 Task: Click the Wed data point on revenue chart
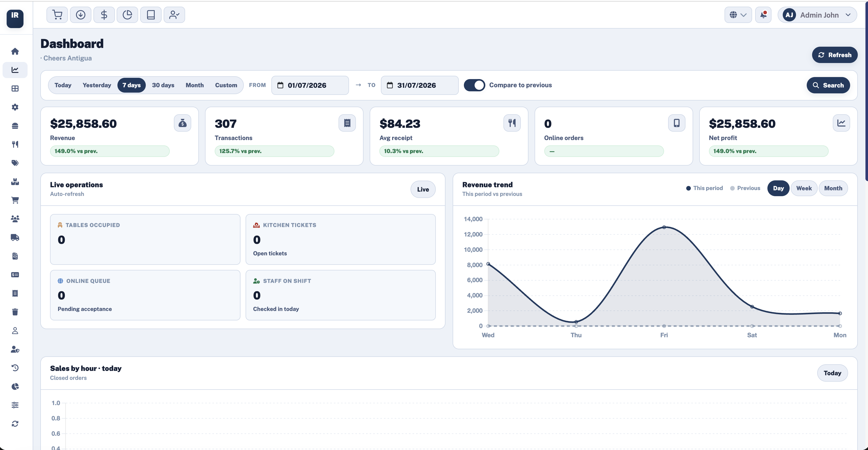point(488,264)
